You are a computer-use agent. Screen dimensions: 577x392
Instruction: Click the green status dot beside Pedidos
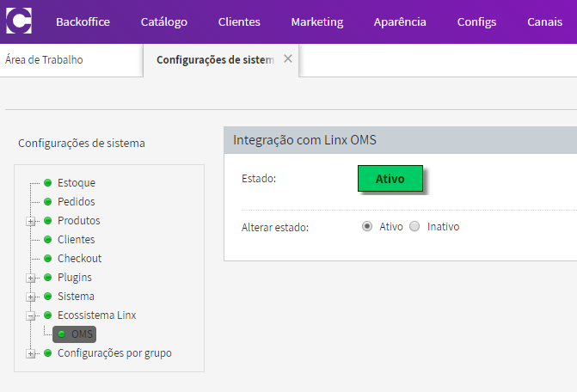pos(47,201)
